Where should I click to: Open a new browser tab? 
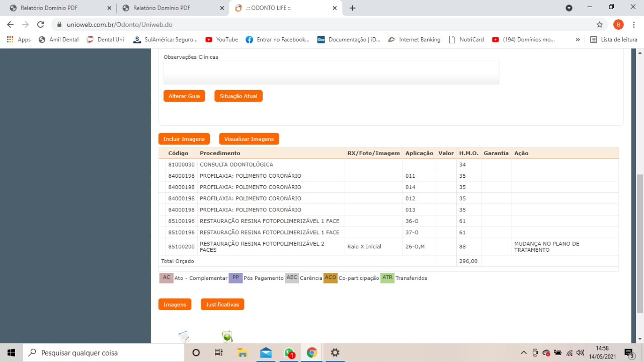353,8
